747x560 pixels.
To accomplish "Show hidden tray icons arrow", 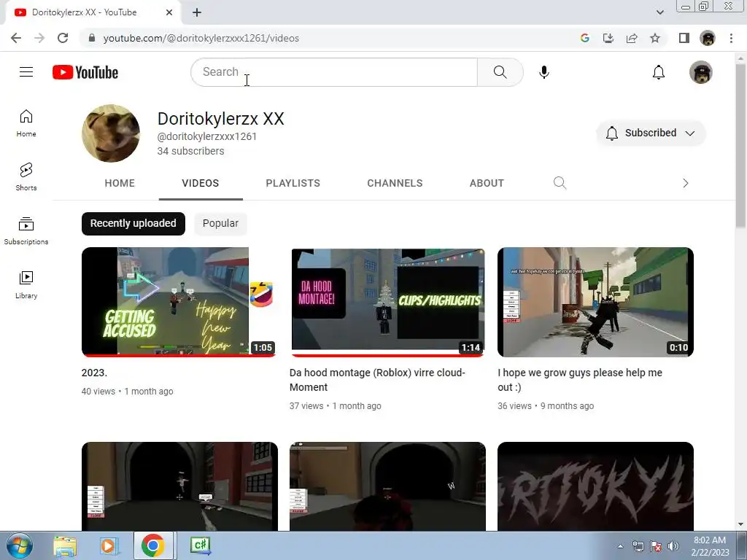I will point(620,546).
